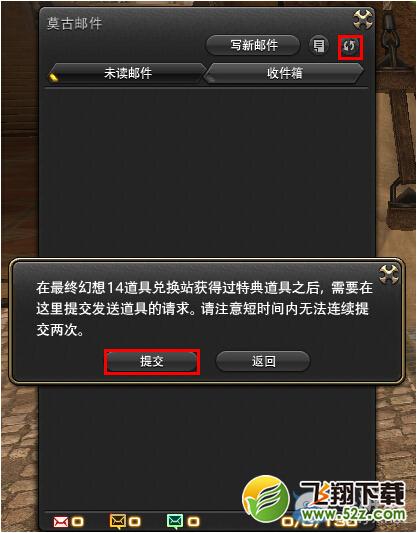Switch to the 收件箱 tab
This screenshot has height=533, width=417.
pyautogui.click(x=284, y=73)
